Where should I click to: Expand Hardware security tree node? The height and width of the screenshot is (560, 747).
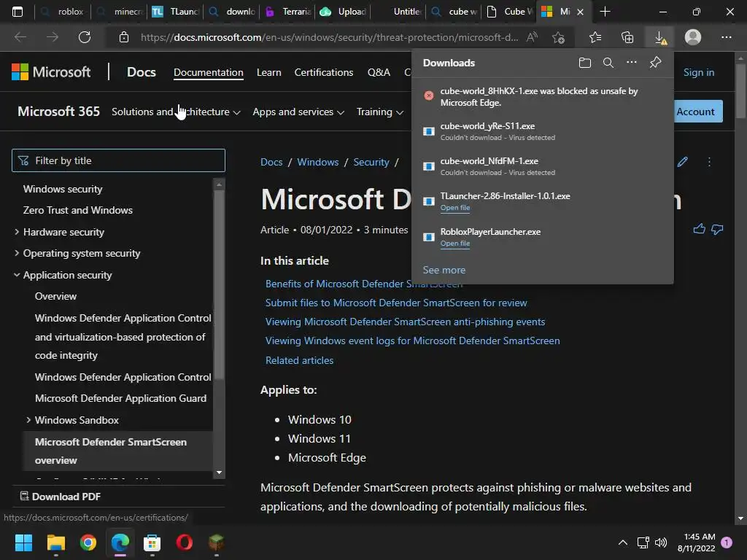click(x=17, y=232)
